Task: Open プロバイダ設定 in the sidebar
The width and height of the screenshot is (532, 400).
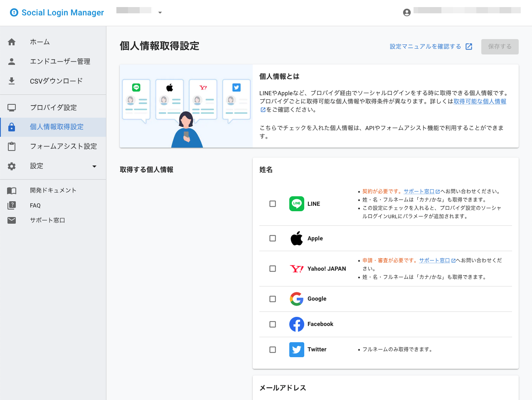Action: click(53, 108)
